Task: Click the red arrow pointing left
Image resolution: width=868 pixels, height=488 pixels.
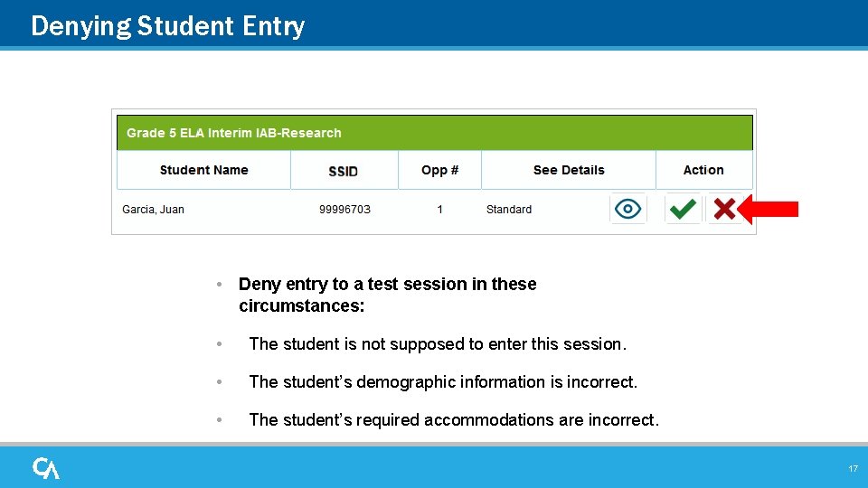Action: 769,210
